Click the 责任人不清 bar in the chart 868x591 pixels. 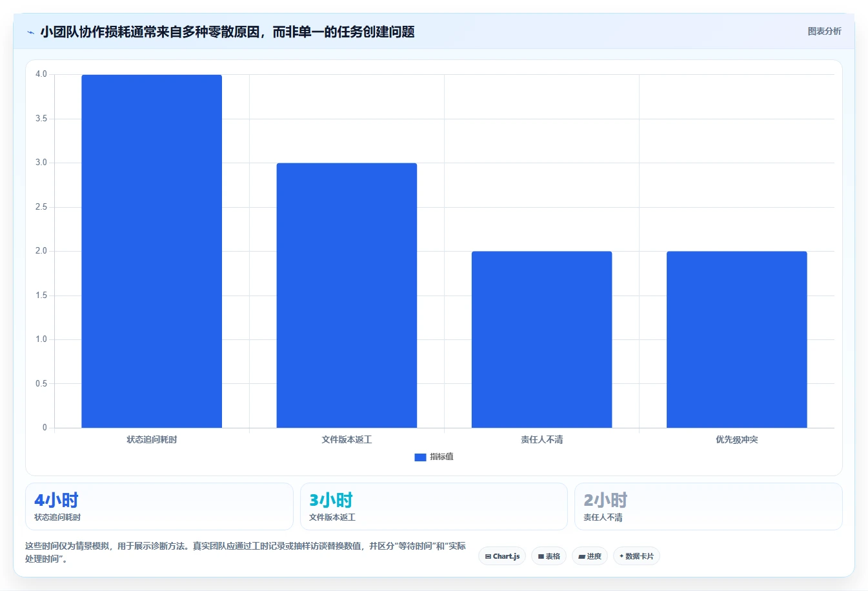tap(541, 339)
